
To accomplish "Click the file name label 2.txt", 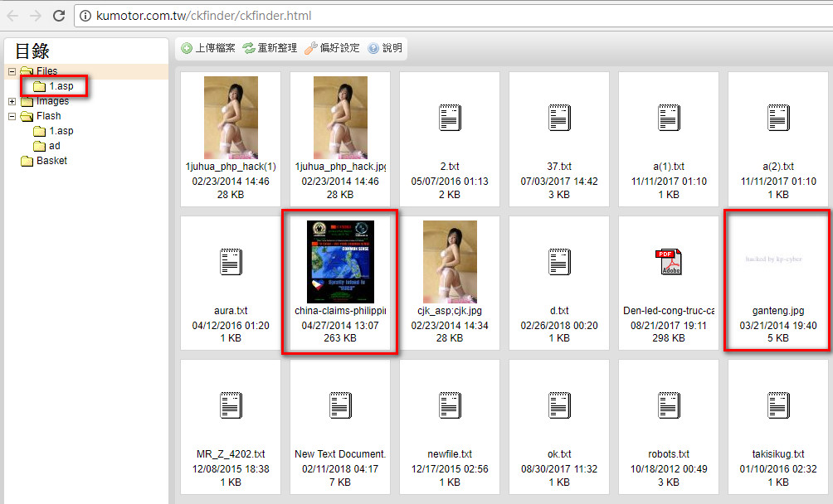I will pyautogui.click(x=450, y=167).
